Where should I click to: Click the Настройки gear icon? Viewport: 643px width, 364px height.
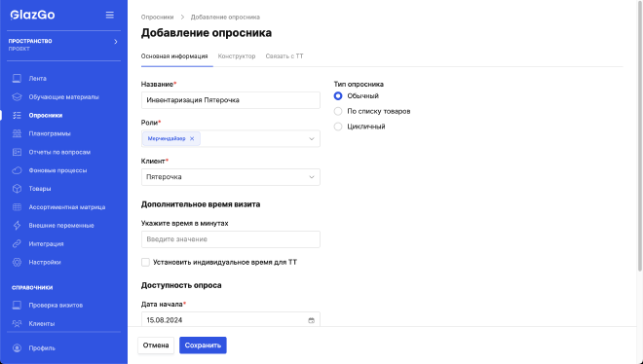17,262
